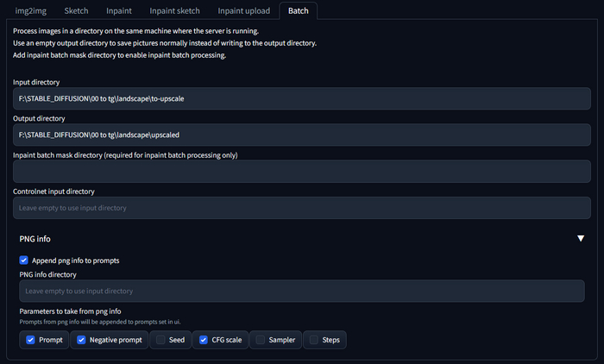Untick the Negative prompt checkbox
The width and height of the screenshot is (604, 364).
[x=82, y=340]
